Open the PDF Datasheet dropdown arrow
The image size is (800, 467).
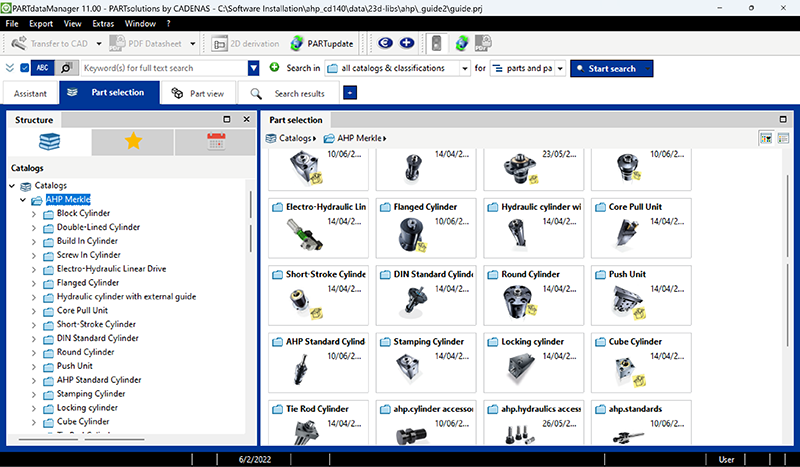tap(192, 43)
